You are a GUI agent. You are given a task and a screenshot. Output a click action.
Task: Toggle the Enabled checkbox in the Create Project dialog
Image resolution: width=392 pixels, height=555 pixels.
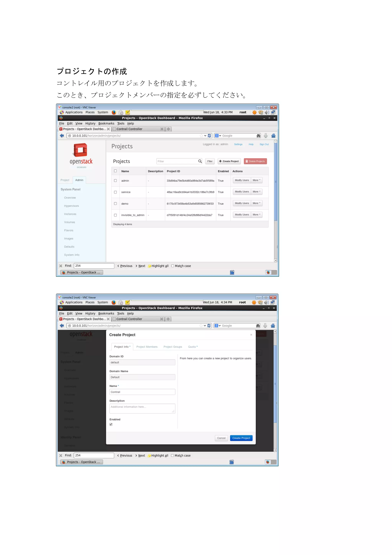pos(111,424)
